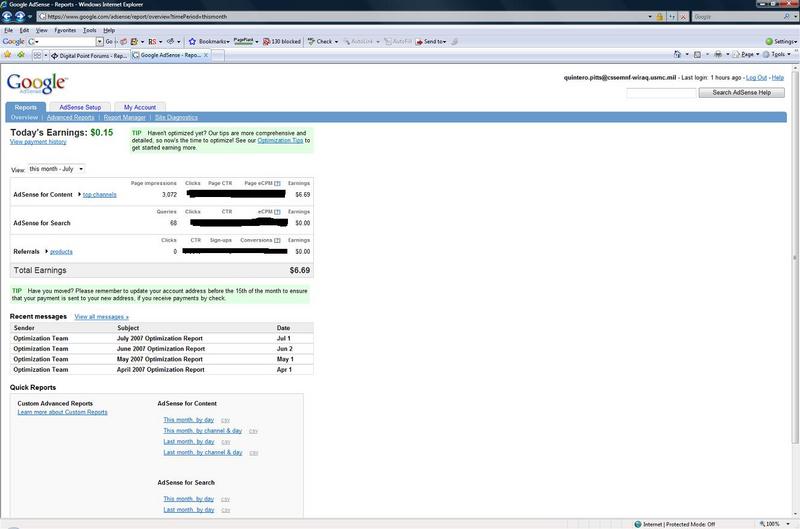Open the zoom level 100% control in status bar
The image size is (800, 529).
pos(775,524)
